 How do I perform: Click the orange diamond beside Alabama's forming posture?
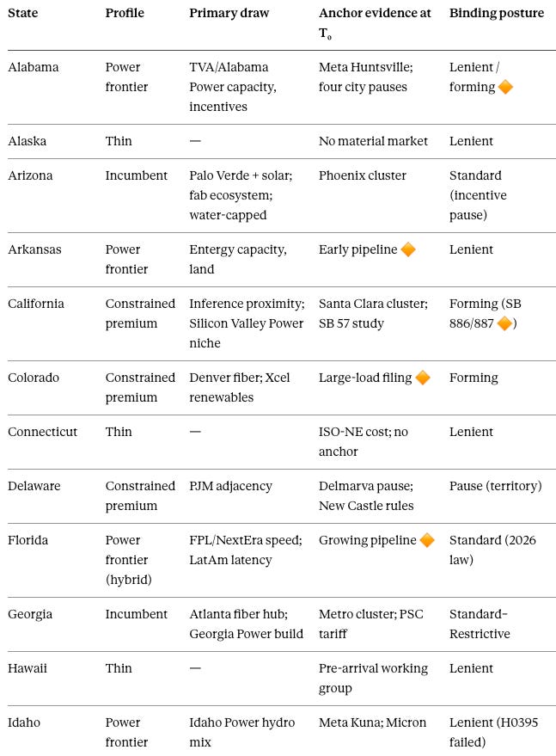click(505, 87)
